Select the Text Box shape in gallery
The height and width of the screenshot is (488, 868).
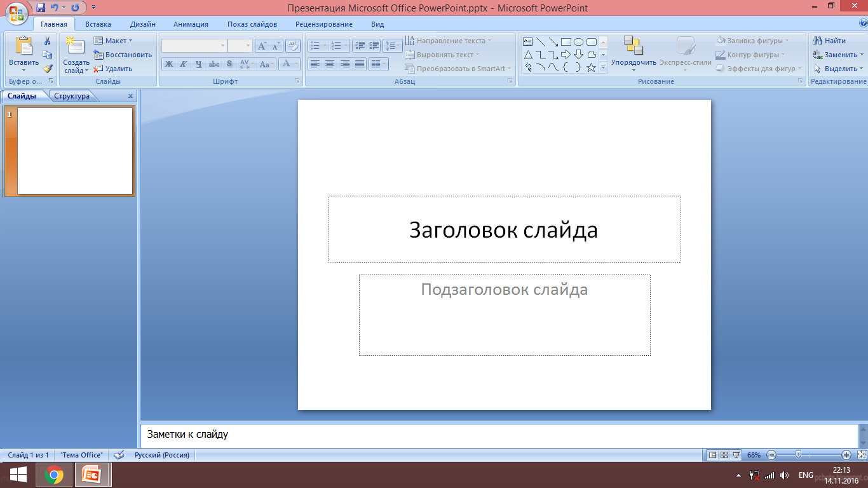coord(527,42)
